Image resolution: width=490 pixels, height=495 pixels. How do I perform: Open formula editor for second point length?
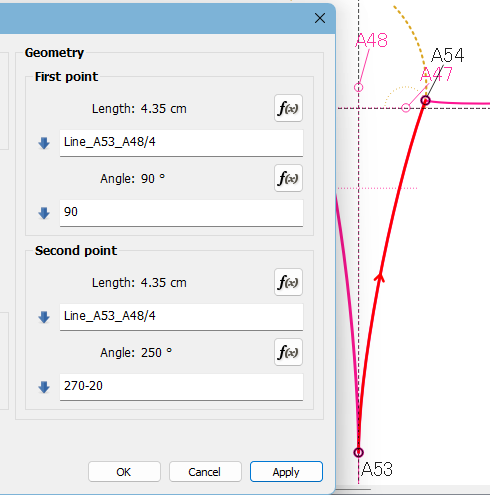pyautogui.click(x=288, y=282)
